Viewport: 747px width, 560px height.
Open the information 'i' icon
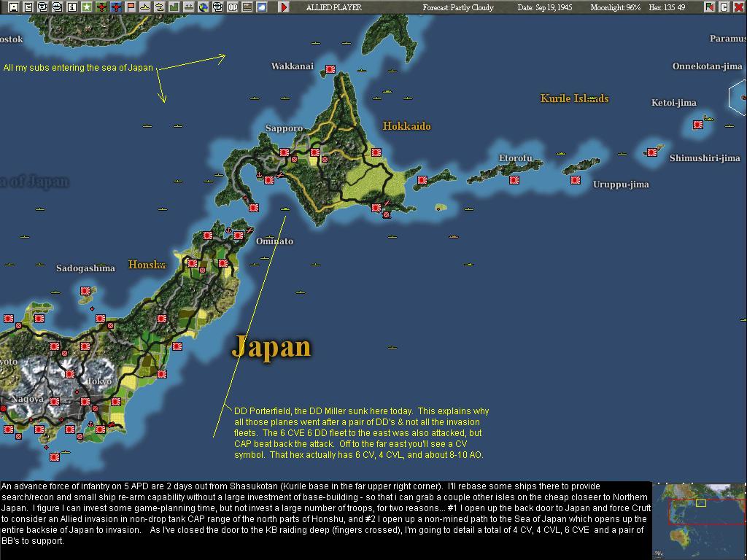pyautogui.click(x=72, y=7)
